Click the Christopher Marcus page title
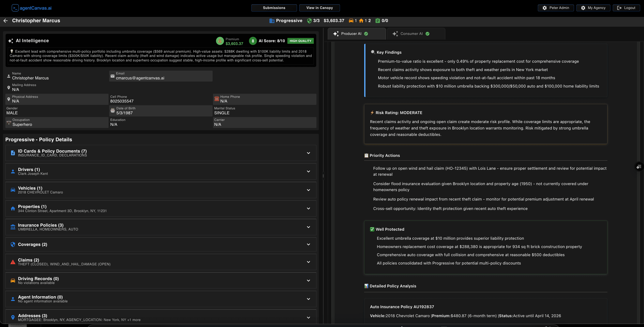The height and width of the screenshot is (327, 644). 36,21
